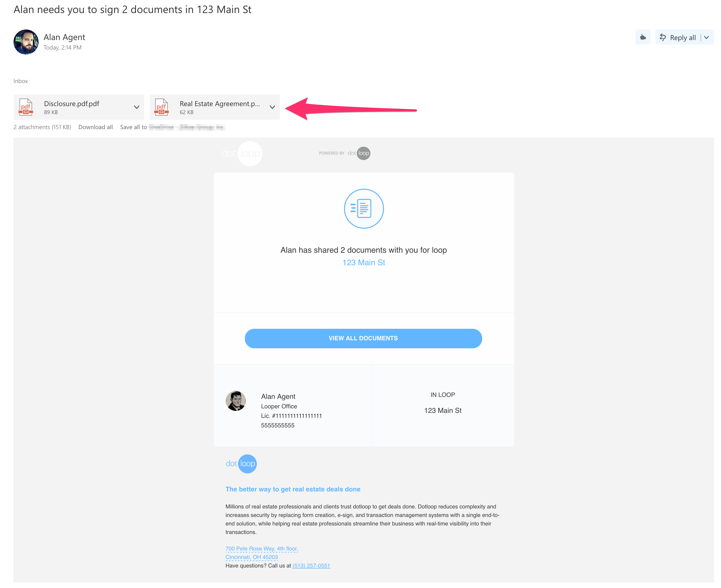
Task: Click the blue document circle icon
Action: pyautogui.click(x=364, y=209)
